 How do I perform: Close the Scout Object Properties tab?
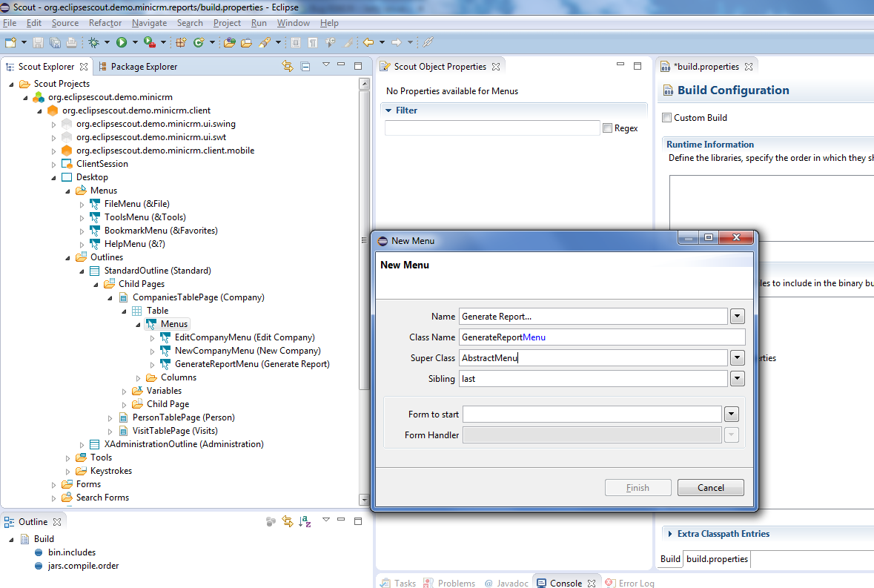(495, 66)
